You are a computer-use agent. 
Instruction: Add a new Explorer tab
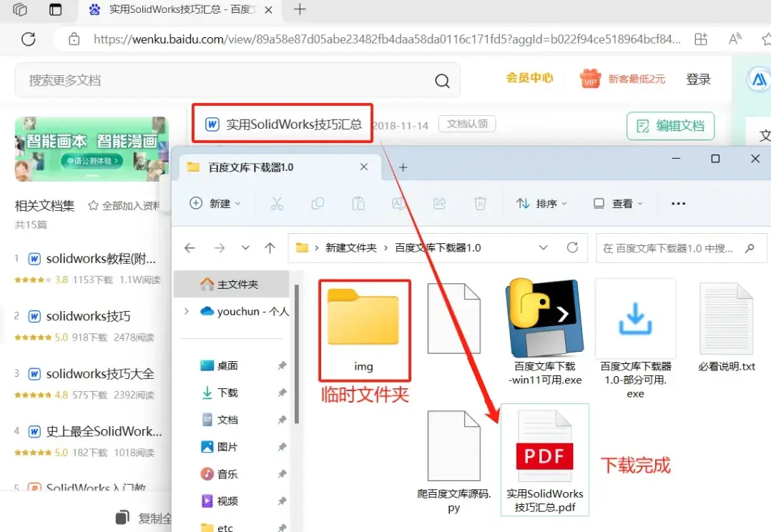point(403,167)
